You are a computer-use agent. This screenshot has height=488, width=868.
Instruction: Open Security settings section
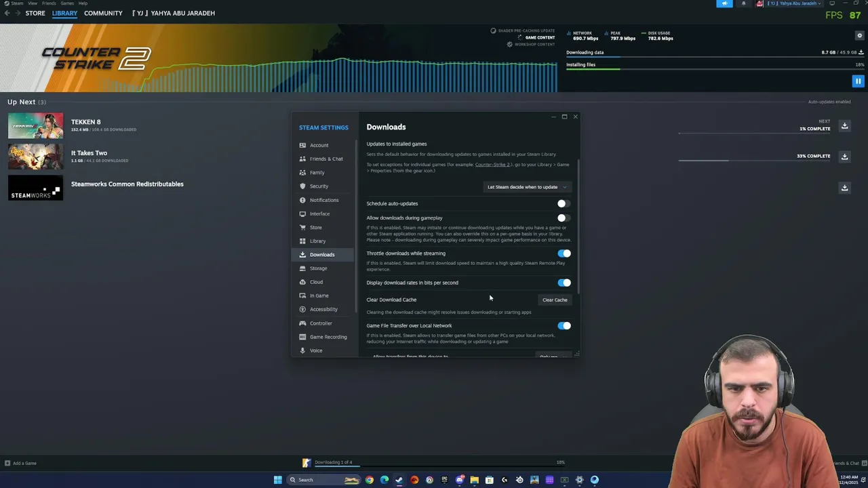pyautogui.click(x=322, y=186)
